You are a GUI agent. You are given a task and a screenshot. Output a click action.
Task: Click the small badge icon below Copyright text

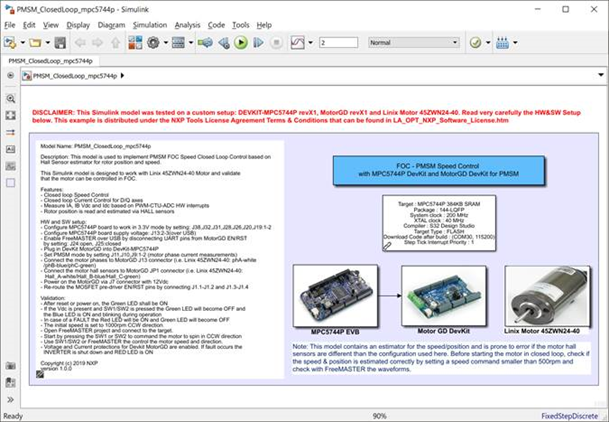coord(40,374)
